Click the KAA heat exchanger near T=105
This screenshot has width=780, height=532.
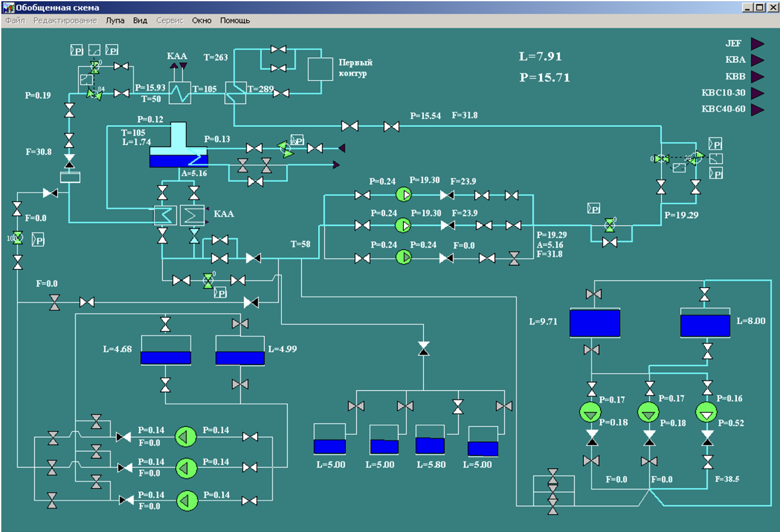pyautogui.click(x=180, y=93)
